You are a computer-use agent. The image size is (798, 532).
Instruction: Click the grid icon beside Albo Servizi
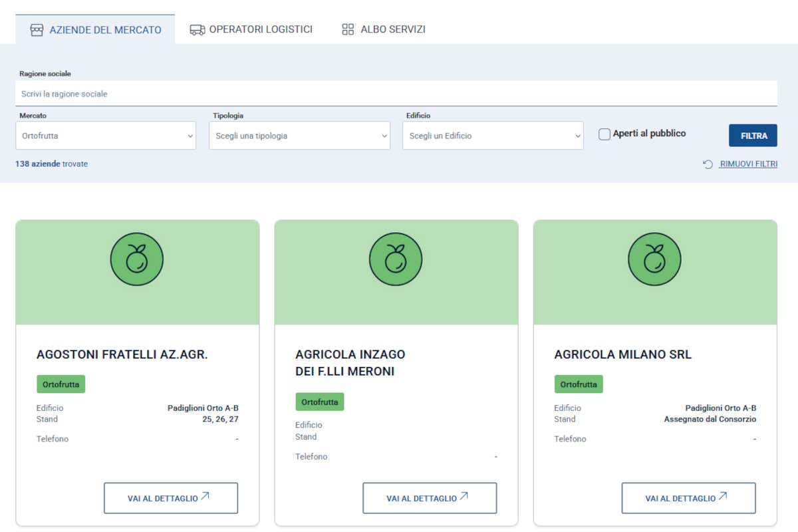coord(347,29)
